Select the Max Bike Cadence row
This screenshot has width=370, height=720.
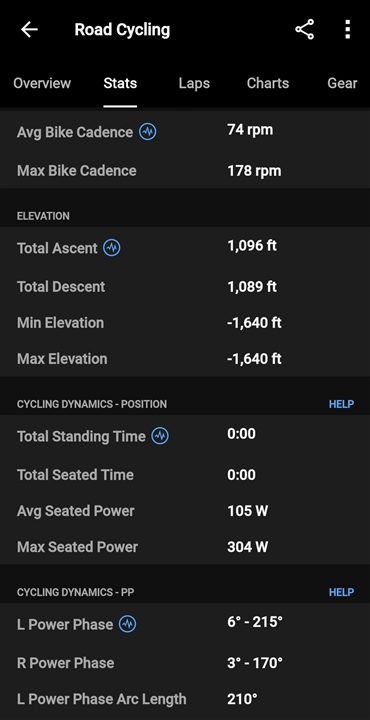[x=185, y=171]
